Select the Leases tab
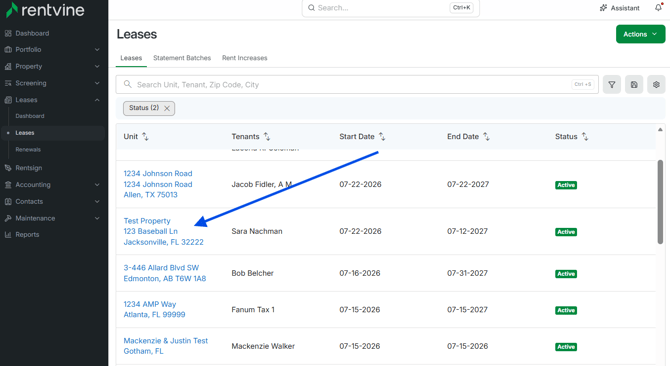 [x=131, y=58]
